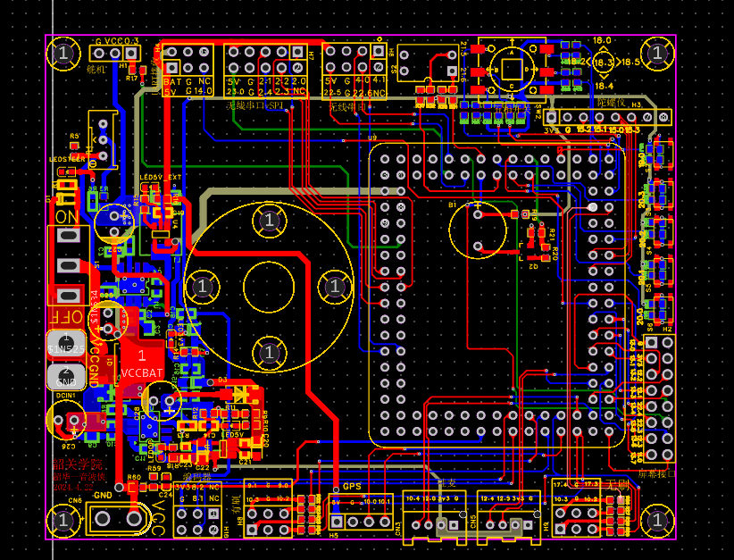Click the top mounting hole of the large circle
Image resolution: width=734 pixels, height=560 pixels.
pos(269,220)
